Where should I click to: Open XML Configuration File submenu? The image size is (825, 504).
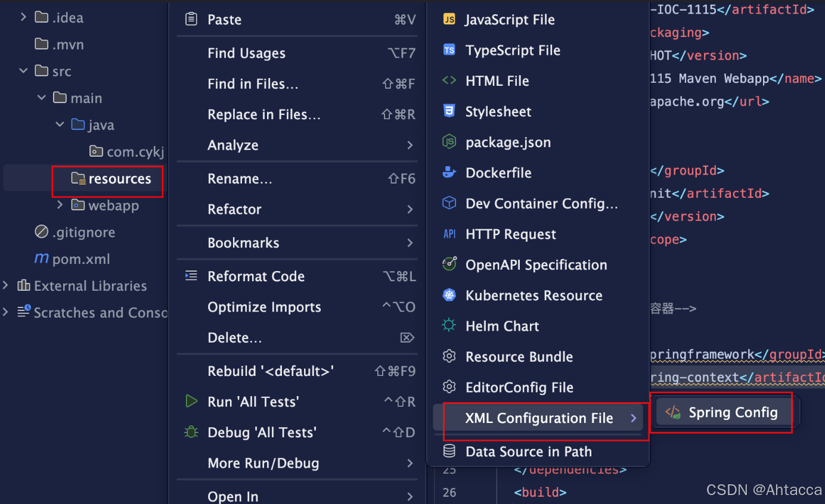point(538,418)
